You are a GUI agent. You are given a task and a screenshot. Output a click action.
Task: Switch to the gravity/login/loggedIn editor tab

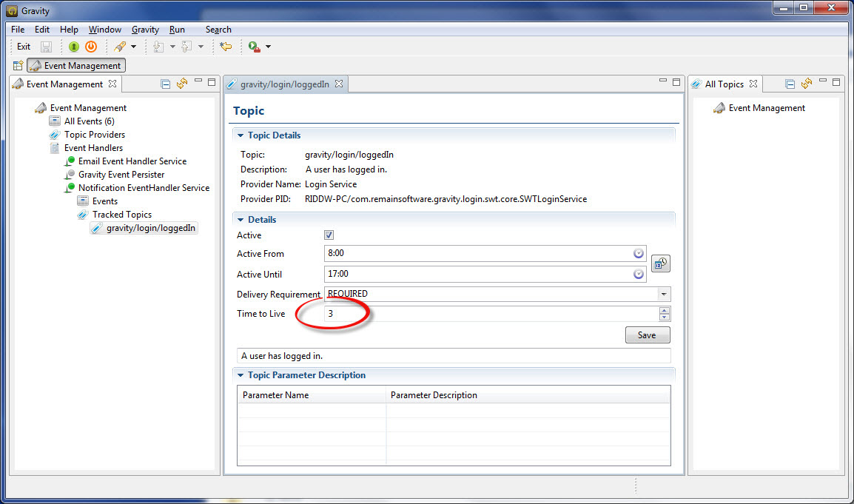pos(284,84)
